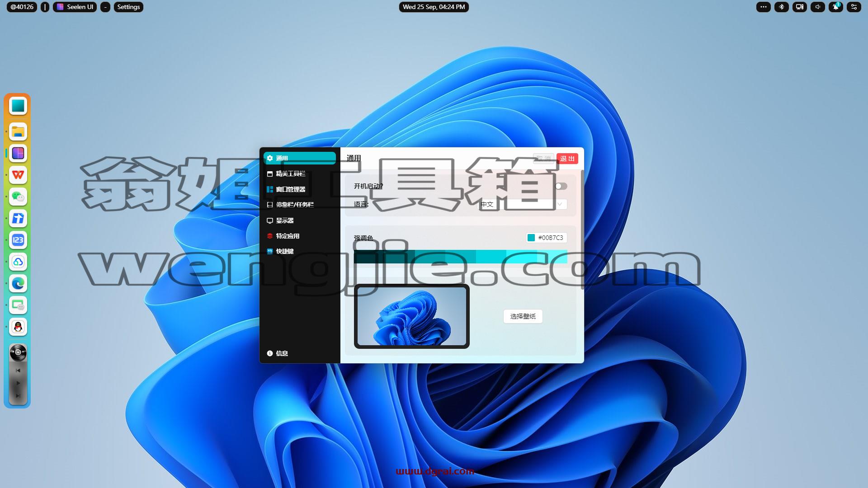Open quick settings sliders icon
The image size is (868, 488).
(854, 7)
